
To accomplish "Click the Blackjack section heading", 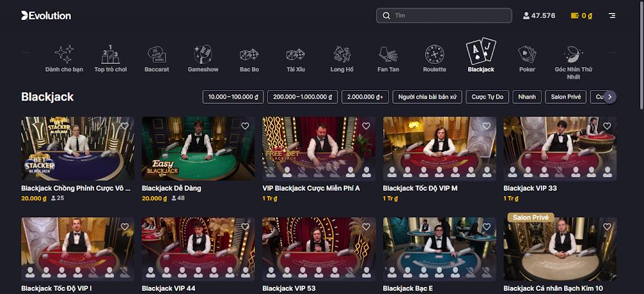I will tap(47, 97).
